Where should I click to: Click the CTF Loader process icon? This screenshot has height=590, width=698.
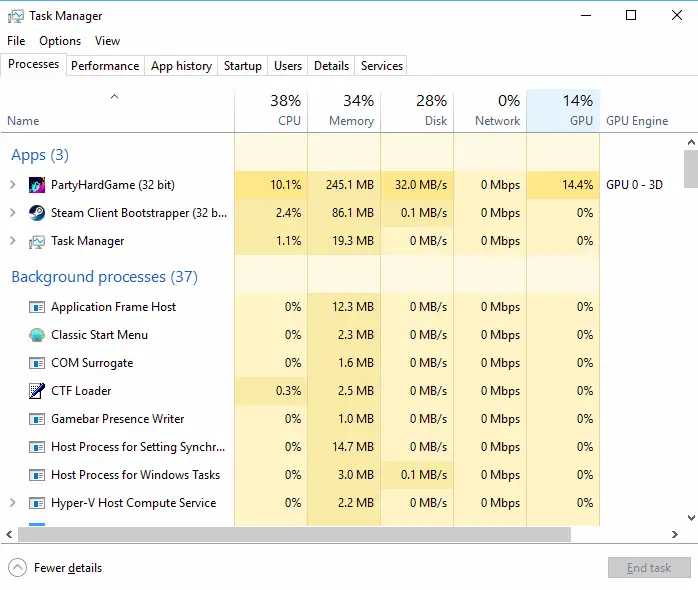[x=37, y=391]
